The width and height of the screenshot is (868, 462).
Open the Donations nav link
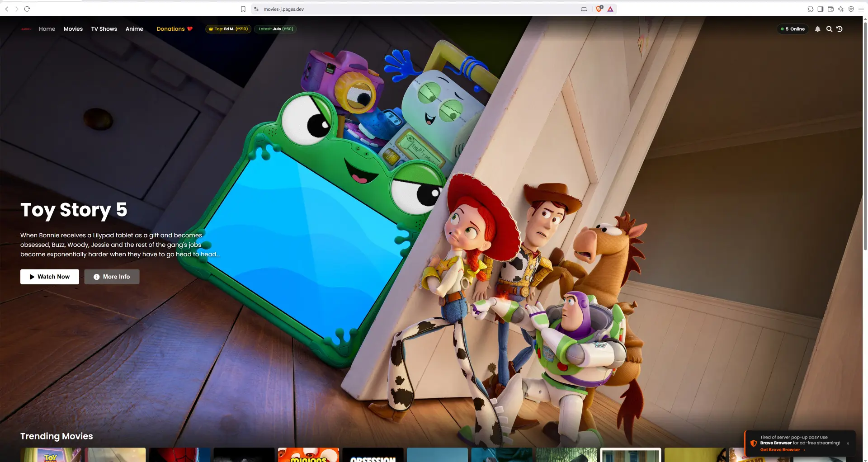pyautogui.click(x=175, y=29)
